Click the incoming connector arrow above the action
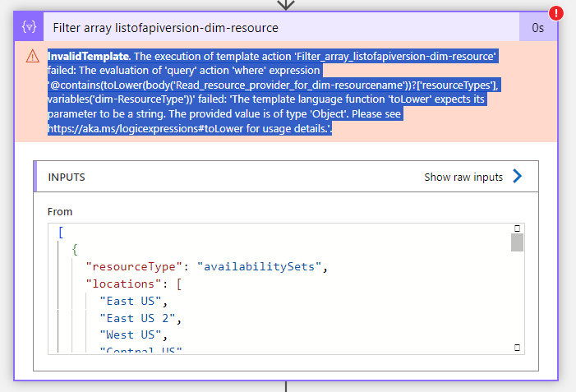This screenshot has height=392, width=576. pos(286,5)
